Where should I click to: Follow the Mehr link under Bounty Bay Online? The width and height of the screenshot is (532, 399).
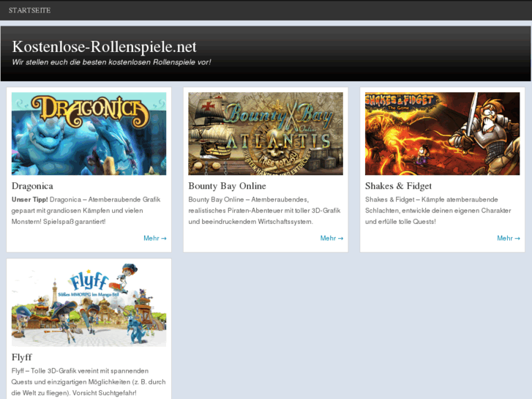[331, 238]
